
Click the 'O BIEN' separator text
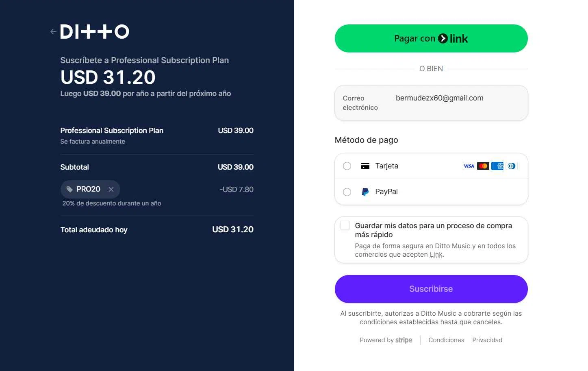431,69
